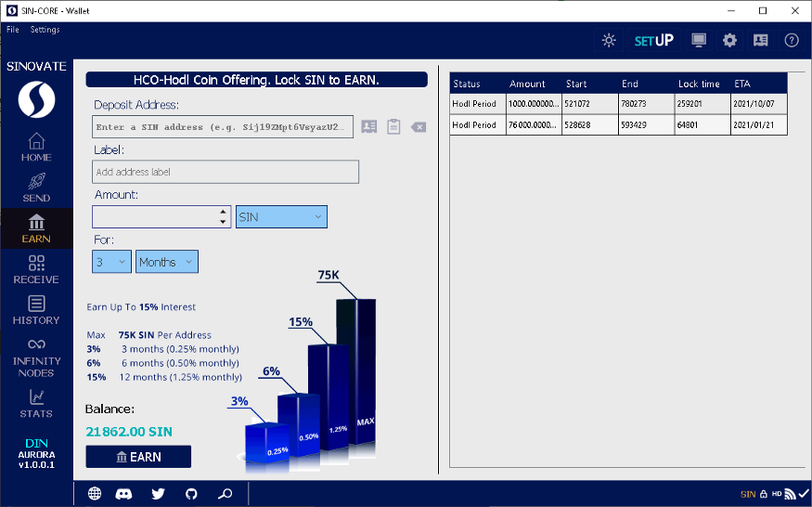The image size is (812, 507).
Task: Open the Settings menu
Action: coord(45,30)
